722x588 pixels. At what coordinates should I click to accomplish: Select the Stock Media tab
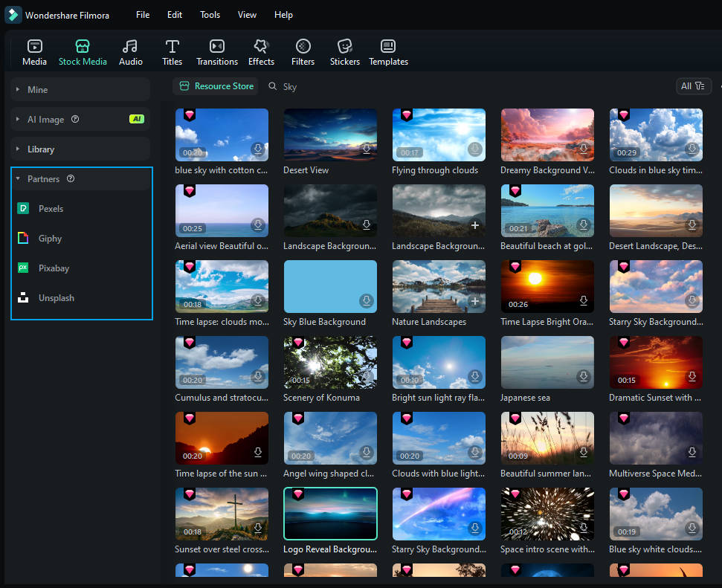click(x=83, y=53)
